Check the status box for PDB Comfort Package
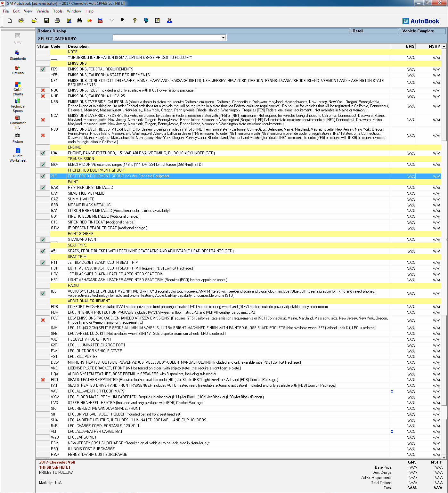The image size is (448, 493). pyautogui.click(x=43, y=307)
